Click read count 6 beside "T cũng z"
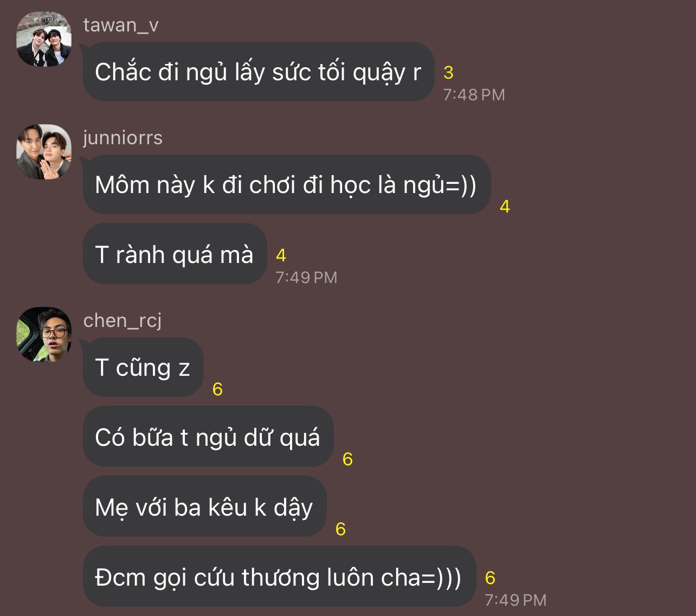The height and width of the screenshot is (616, 696). coord(217,389)
